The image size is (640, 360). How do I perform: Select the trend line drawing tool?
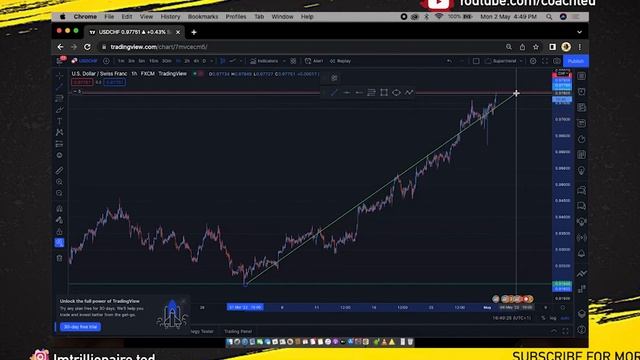click(x=60, y=87)
